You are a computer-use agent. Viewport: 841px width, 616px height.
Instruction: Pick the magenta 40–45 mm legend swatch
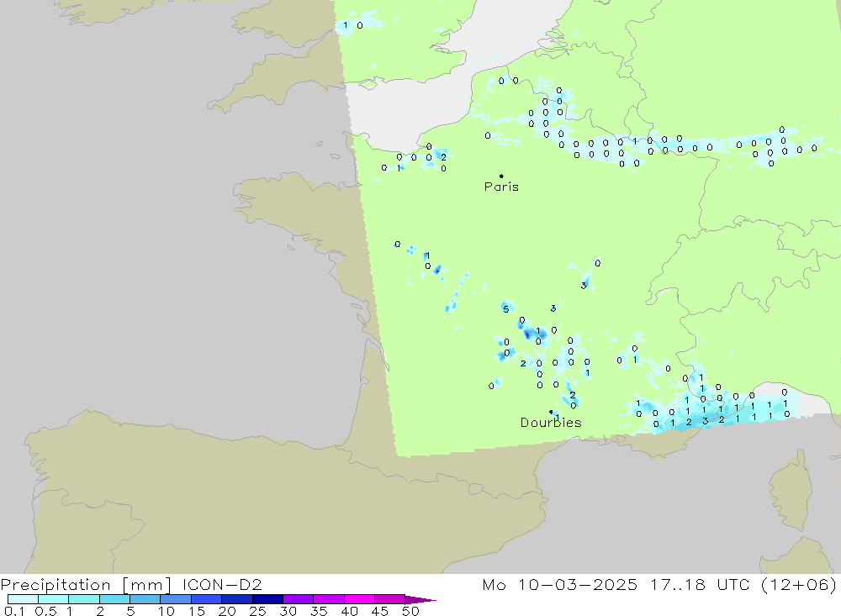pyautogui.click(x=359, y=599)
